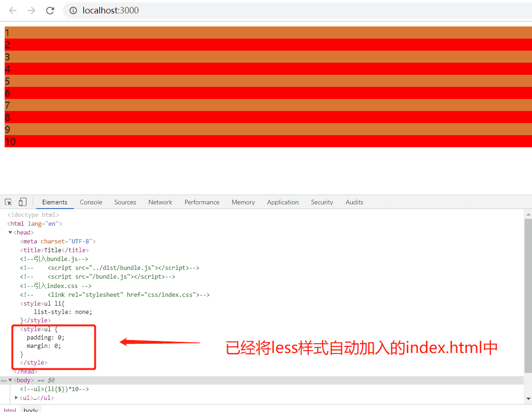
Task: Focus the address bar showing localhost:3000
Action: pos(297,11)
